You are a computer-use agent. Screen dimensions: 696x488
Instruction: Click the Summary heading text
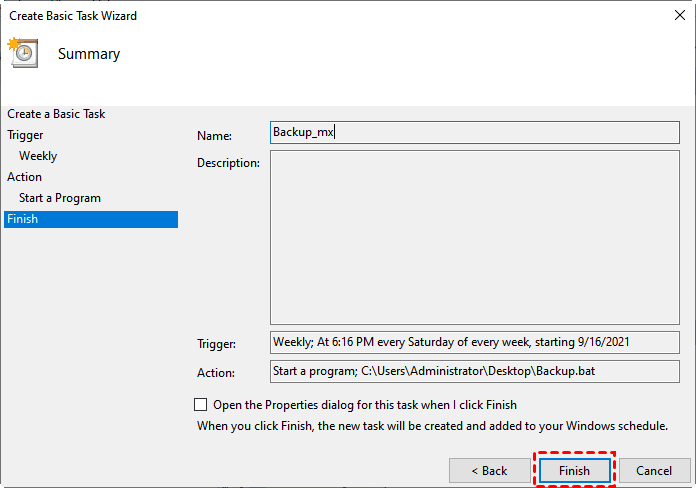point(89,54)
